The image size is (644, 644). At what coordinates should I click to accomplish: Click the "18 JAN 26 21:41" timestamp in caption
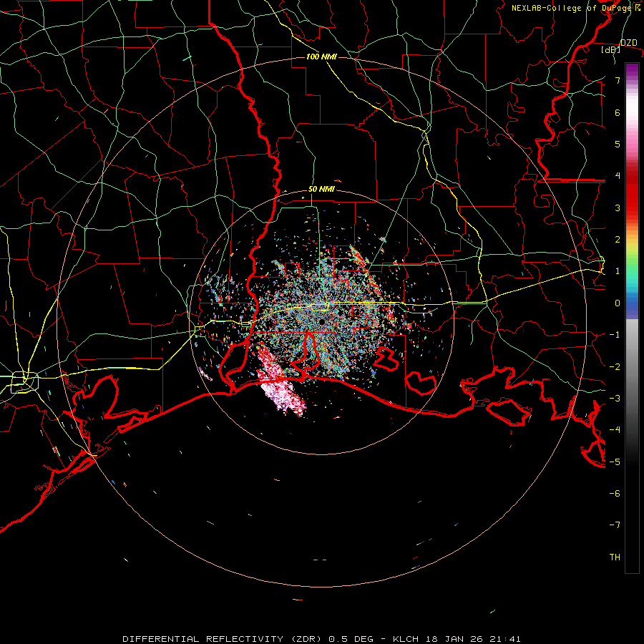coord(472,639)
